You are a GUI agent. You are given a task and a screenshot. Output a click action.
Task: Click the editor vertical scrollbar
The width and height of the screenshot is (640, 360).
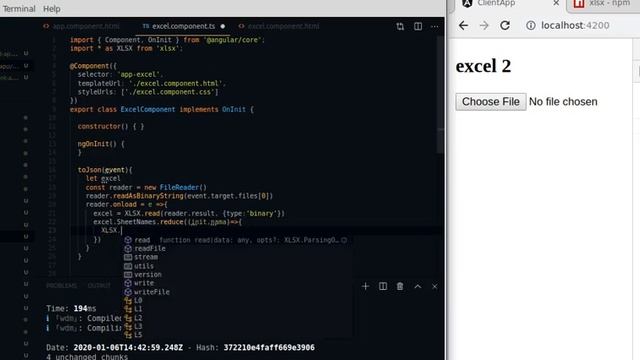tap(441, 95)
